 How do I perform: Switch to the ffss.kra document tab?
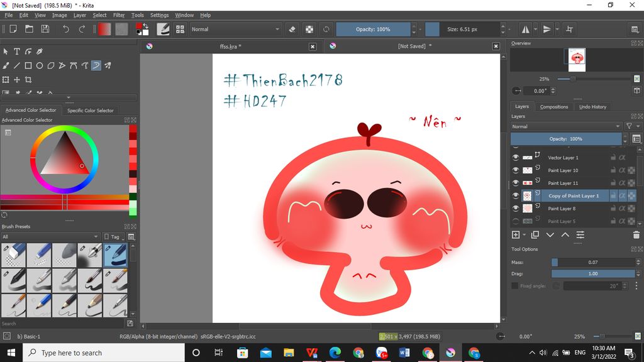coord(230,47)
